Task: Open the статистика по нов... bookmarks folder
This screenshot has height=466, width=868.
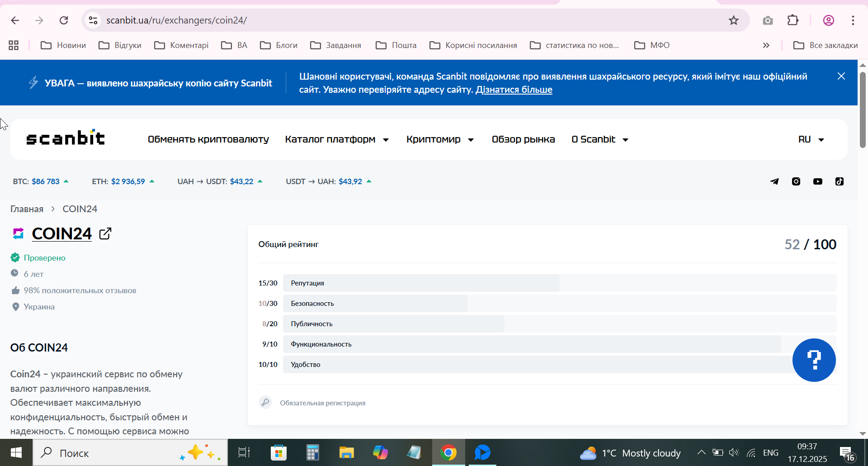Action: (x=574, y=45)
